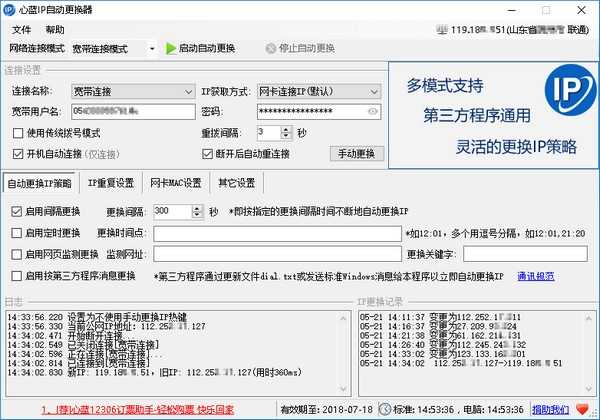Click the large blue IP logo banner
The height and width of the screenshot is (420, 600).
tap(570, 90)
